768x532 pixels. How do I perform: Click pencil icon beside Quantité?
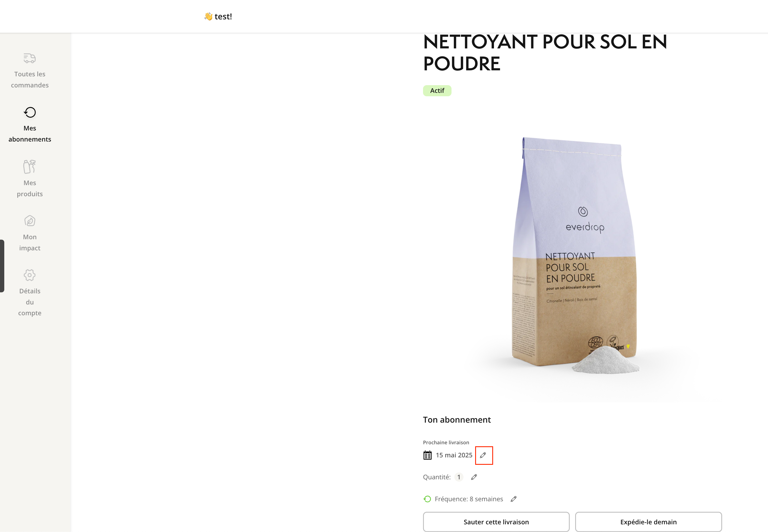pos(474,477)
